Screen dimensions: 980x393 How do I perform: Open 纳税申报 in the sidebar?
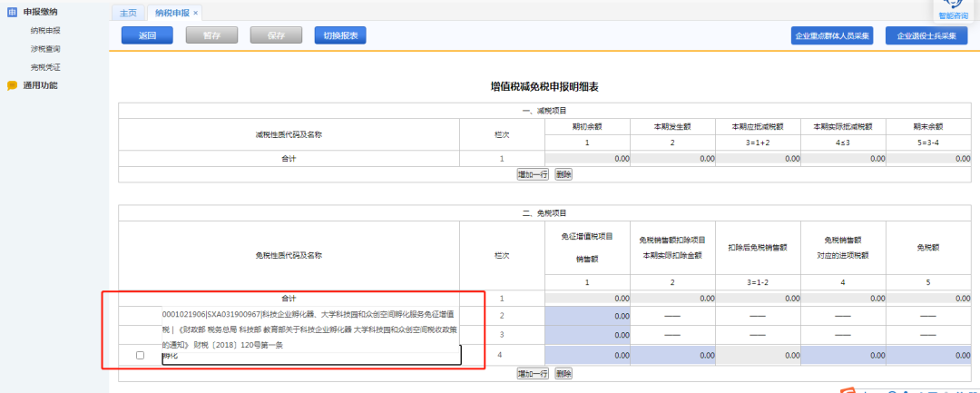tap(45, 30)
